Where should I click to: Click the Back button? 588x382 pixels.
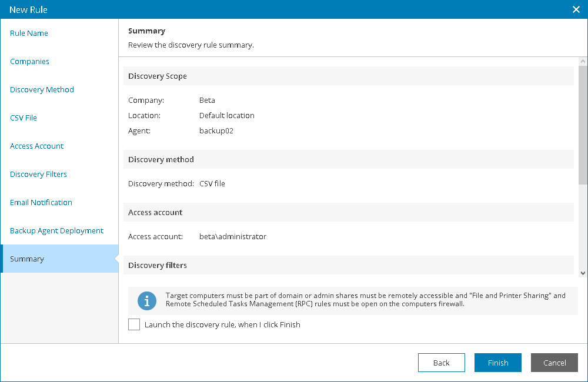click(x=442, y=363)
